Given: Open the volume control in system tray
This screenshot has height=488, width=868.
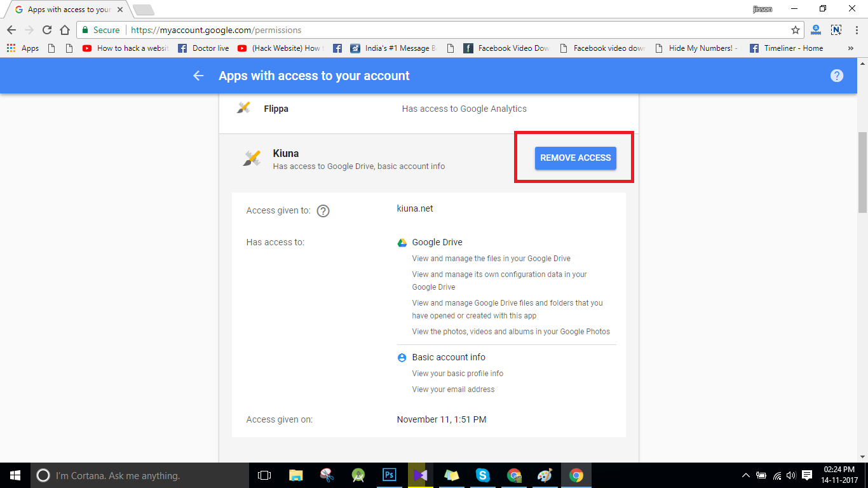Looking at the screenshot, I should 791,475.
